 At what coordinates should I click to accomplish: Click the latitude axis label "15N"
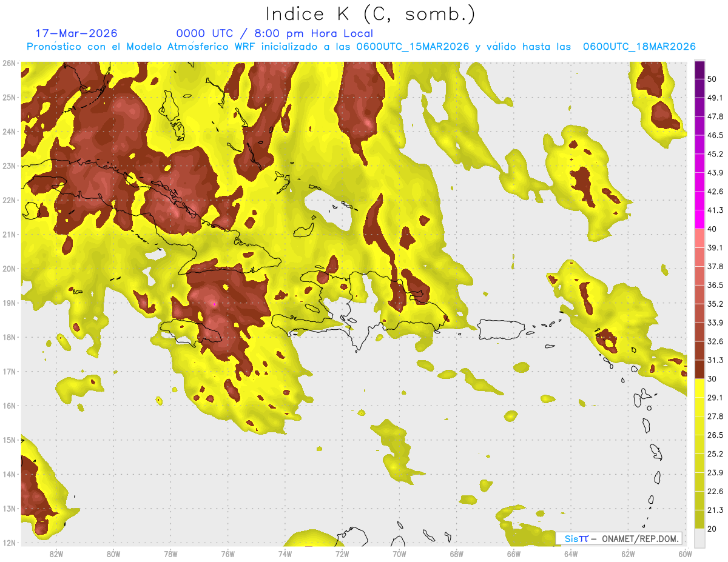[10, 440]
